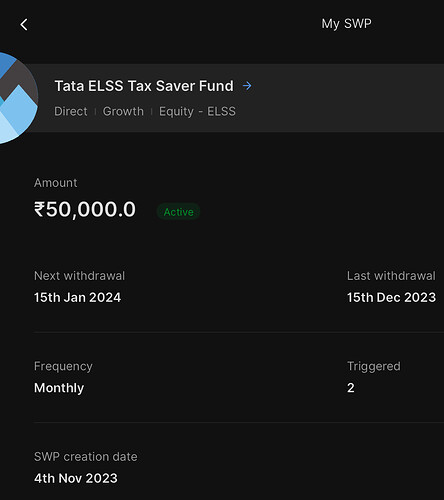Open Tata ELSS Tax Saver Fund name
The height and width of the screenshot is (500, 444).
(144, 86)
